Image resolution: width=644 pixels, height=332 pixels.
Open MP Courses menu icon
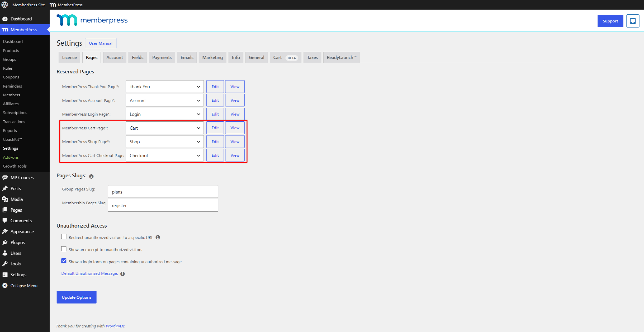point(5,177)
